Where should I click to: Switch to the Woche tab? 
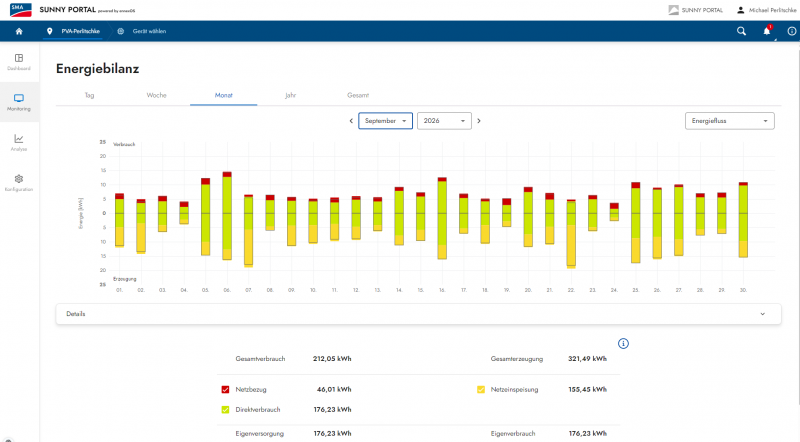click(x=156, y=95)
